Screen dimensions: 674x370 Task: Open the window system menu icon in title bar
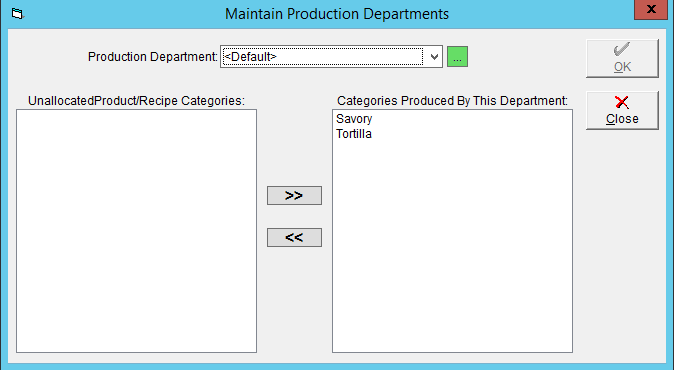click(17, 14)
